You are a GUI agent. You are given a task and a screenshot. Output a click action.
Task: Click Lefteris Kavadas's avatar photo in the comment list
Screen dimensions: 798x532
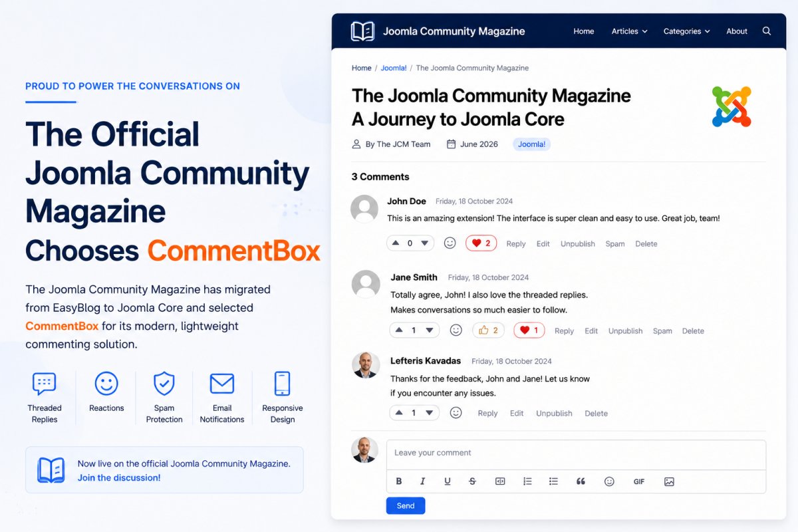point(366,365)
